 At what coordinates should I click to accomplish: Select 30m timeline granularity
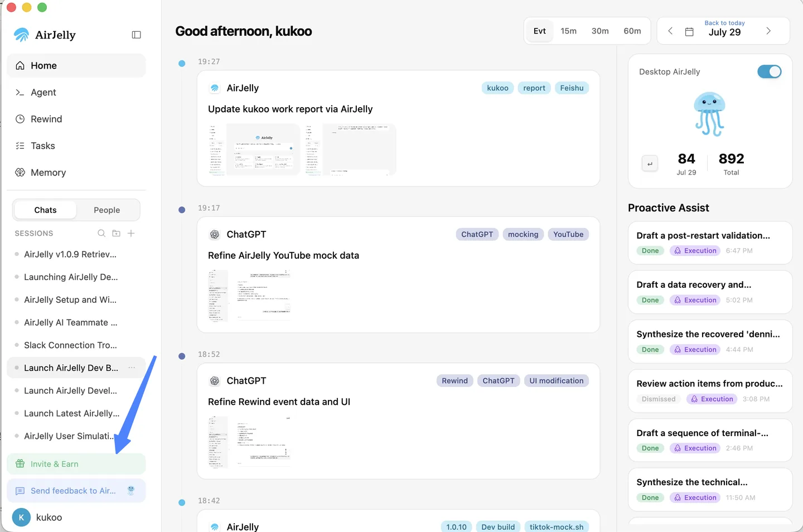600,31
